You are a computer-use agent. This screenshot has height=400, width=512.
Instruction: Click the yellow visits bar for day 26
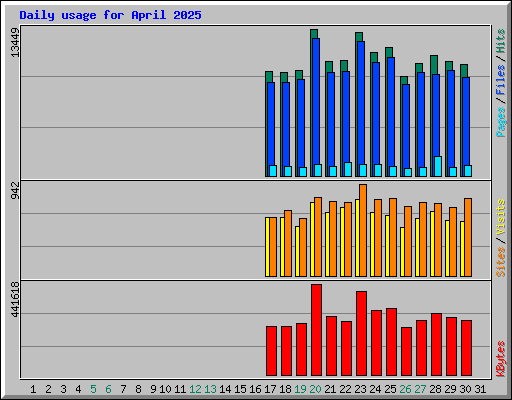(403, 252)
